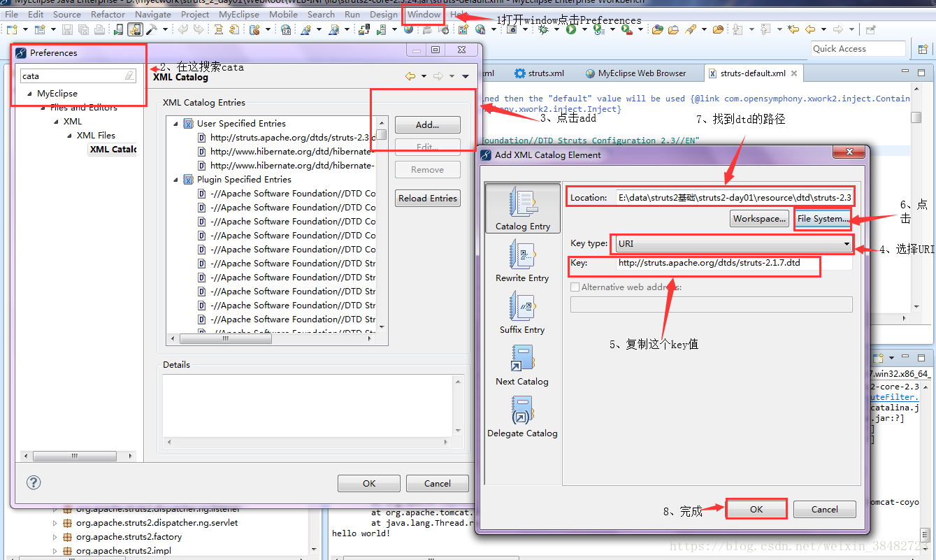Click the Location path input field

pyautogui.click(x=734, y=198)
